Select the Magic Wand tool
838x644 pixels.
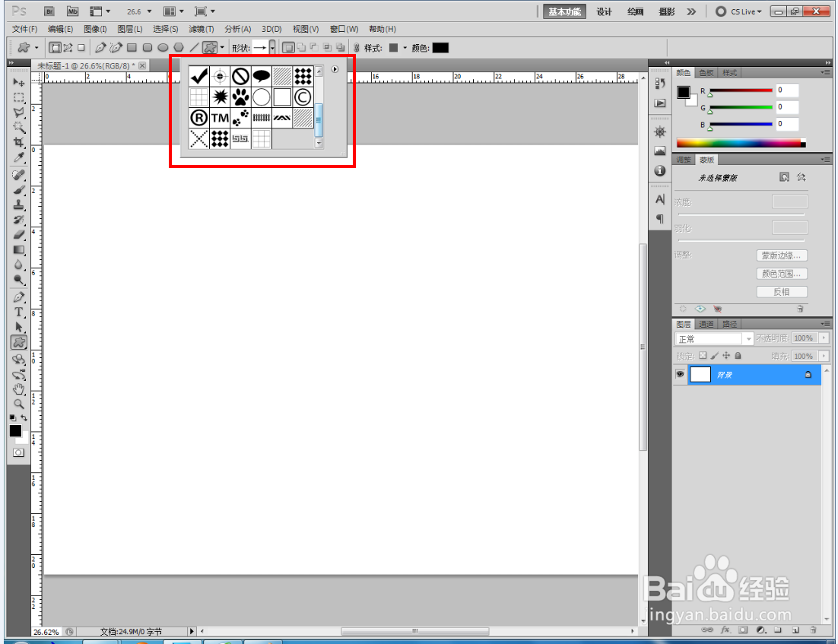19,128
